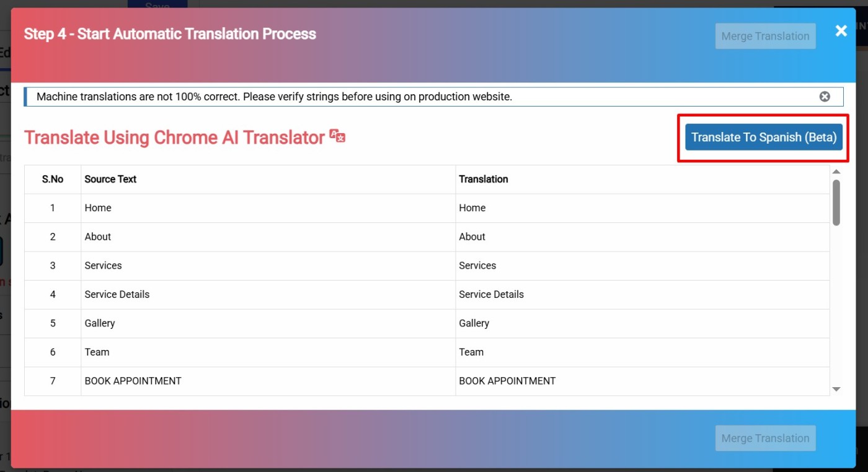The height and width of the screenshot is (472, 868).
Task: Click the S.No column header
Action: [53, 179]
